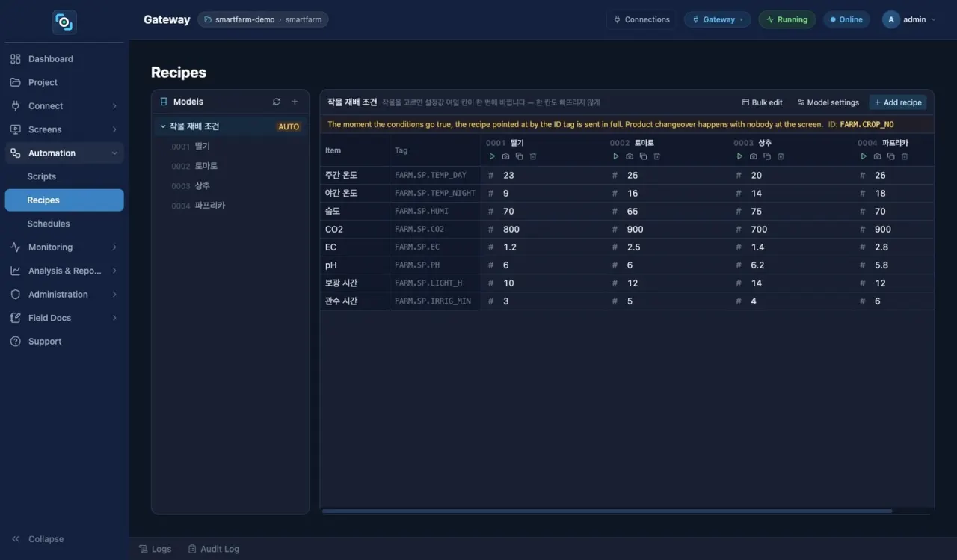Refresh the Models list

[x=277, y=102]
